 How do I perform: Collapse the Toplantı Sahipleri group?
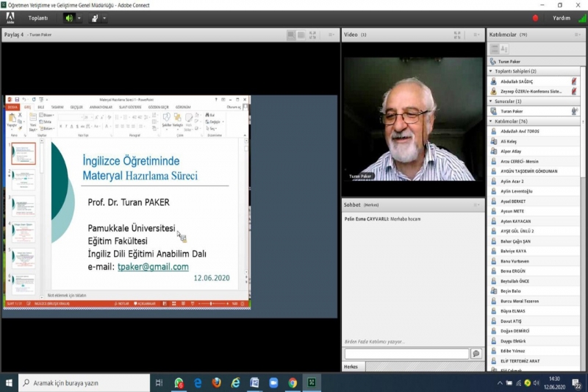coord(491,71)
